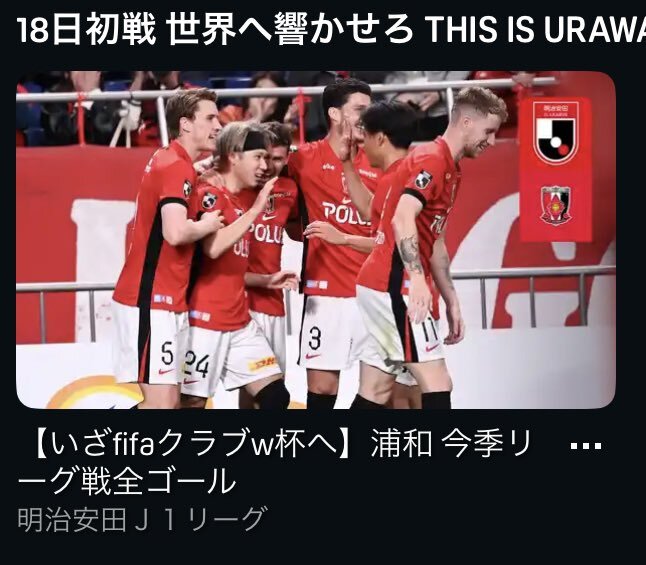
Task: Click the J.League sleeve badge on the blond player
Action: pyautogui.click(x=423, y=180)
